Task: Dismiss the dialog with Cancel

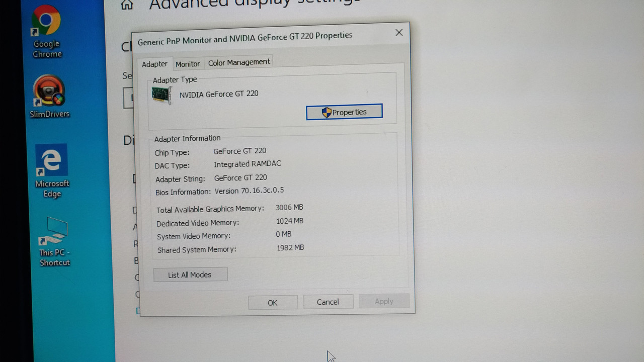Action: point(328,302)
